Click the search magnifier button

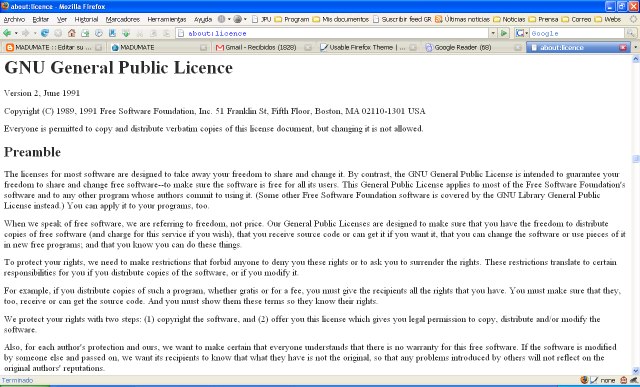point(631,33)
